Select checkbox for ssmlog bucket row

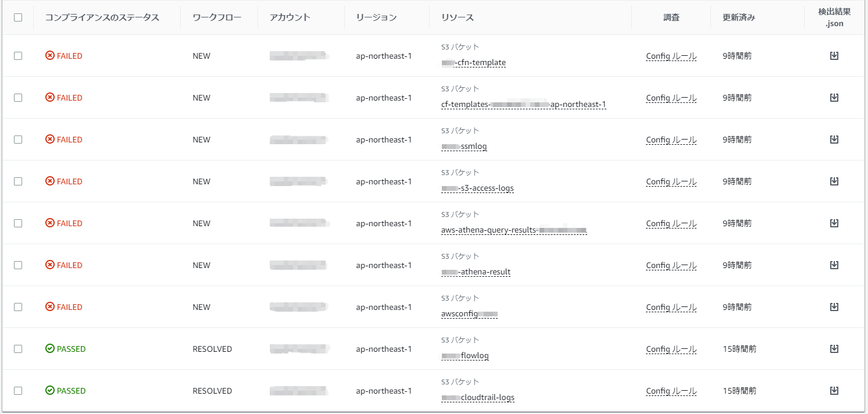click(x=18, y=140)
